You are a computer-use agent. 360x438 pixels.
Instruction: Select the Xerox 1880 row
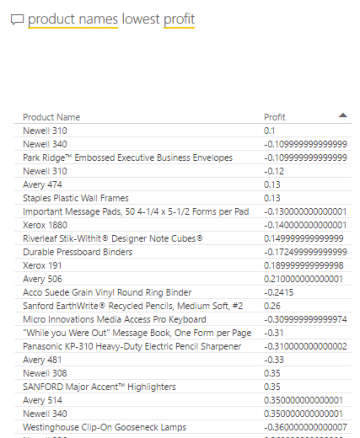183,225
